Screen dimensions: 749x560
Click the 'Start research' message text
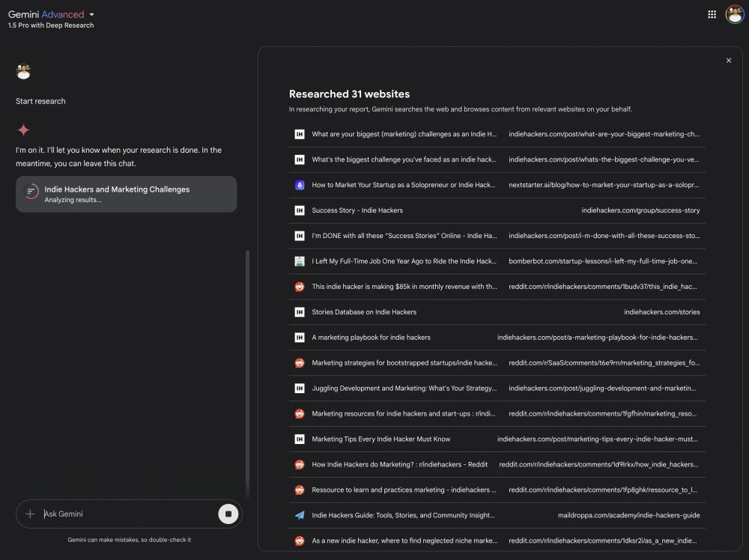tap(40, 101)
